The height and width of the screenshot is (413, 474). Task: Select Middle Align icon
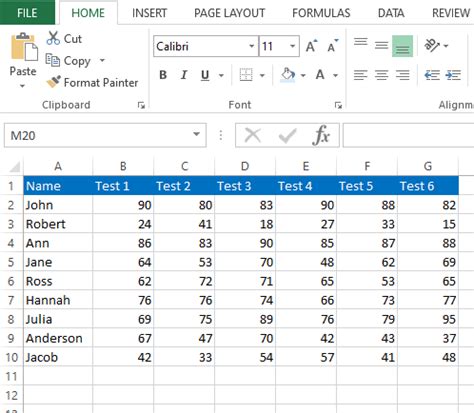tap(381, 46)
